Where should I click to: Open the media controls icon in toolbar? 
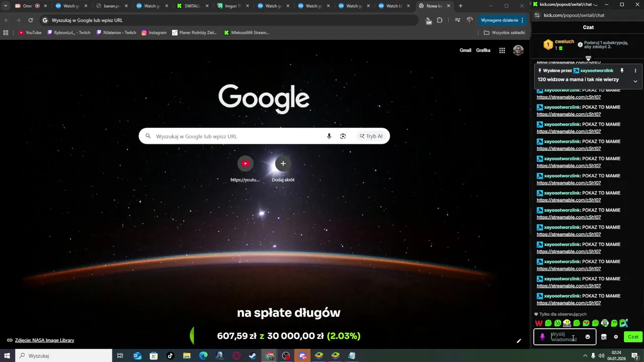(x=457, y=20)
